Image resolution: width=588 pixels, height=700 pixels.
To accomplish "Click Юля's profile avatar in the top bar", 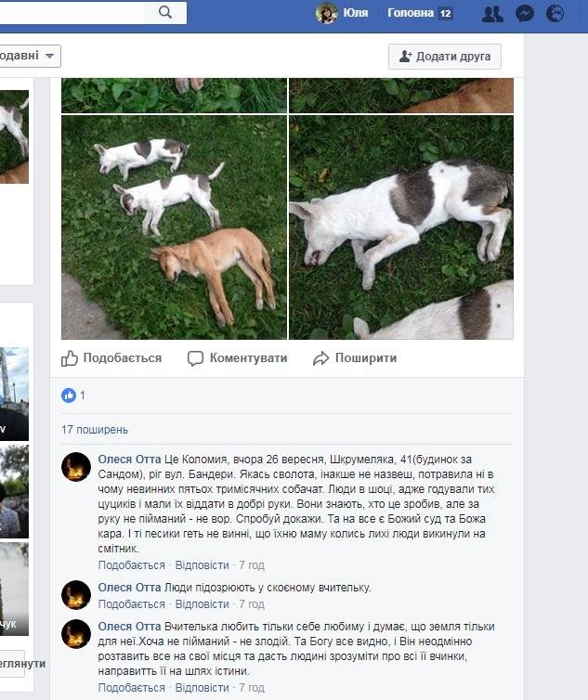I will [326, 13].
